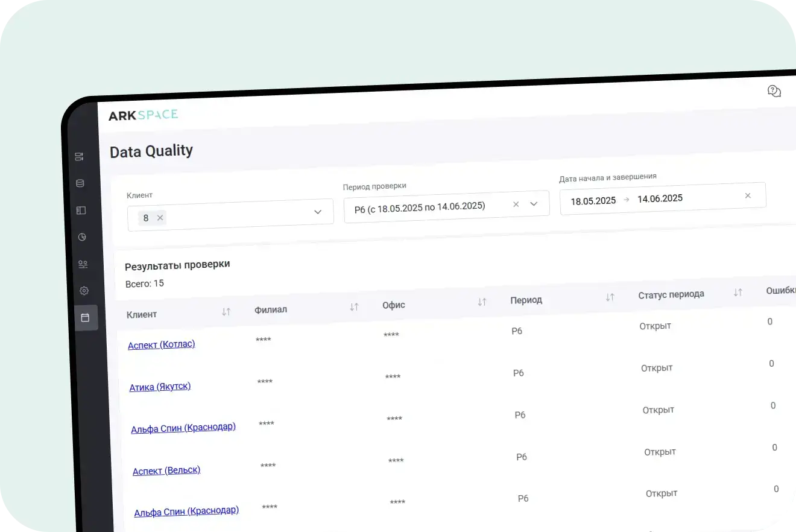Click the Филиал value in Атика (Якутск) row
The image size is (796, 532).
point(265,382)
